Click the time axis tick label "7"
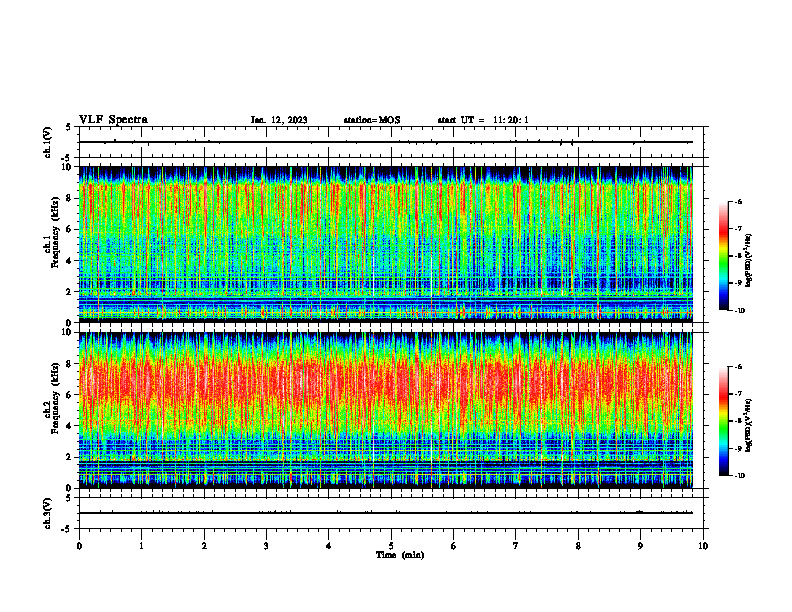This screenshot has height=612, width=792. point(516,546)
